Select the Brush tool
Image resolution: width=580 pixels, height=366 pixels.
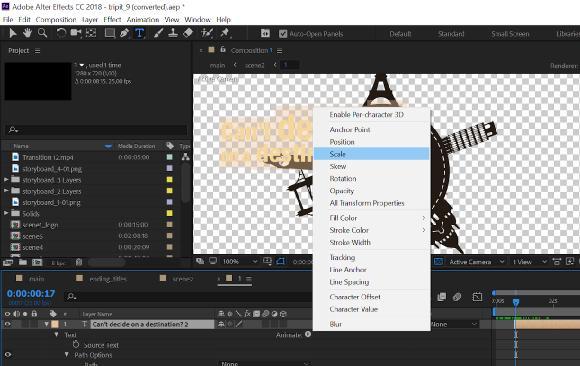click(158, 33)
